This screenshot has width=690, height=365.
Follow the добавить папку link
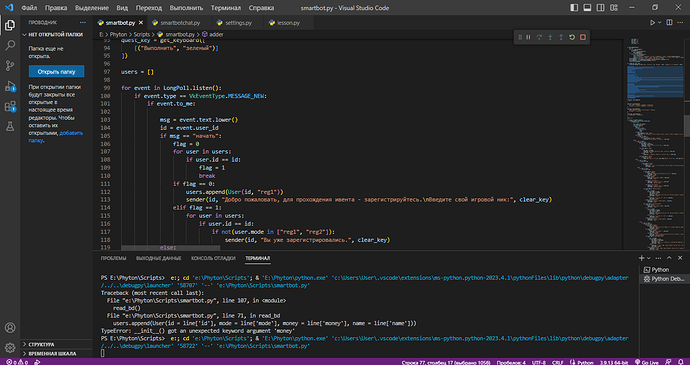(x=56, y=137)
